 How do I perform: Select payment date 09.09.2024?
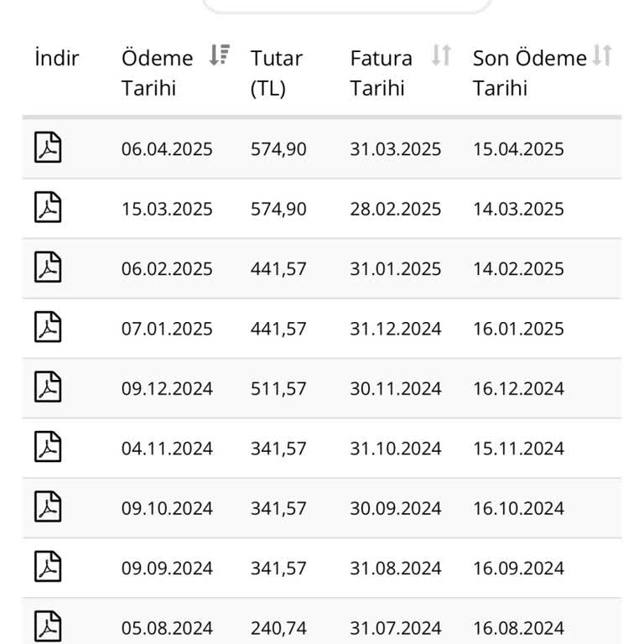click(167, 569)
